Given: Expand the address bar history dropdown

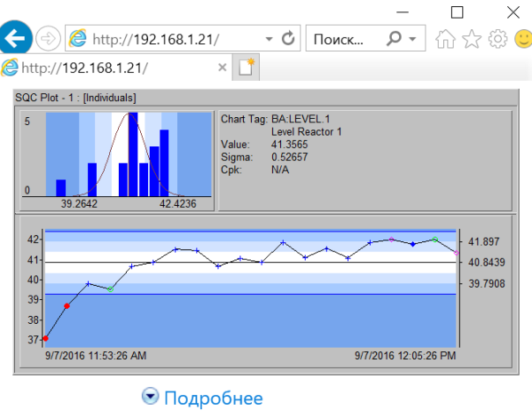Looking at the screenshot, I should [x=269, y=40].
